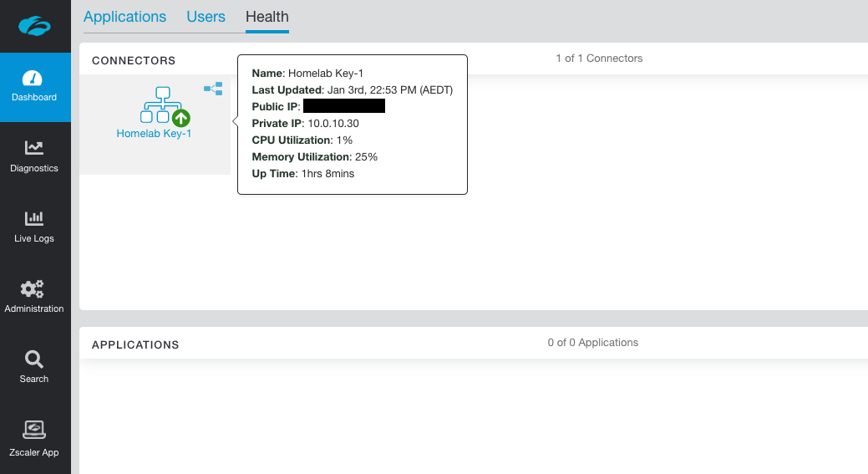Click the Private IP 10.0.10.30 text

click(x=333, y=124)
